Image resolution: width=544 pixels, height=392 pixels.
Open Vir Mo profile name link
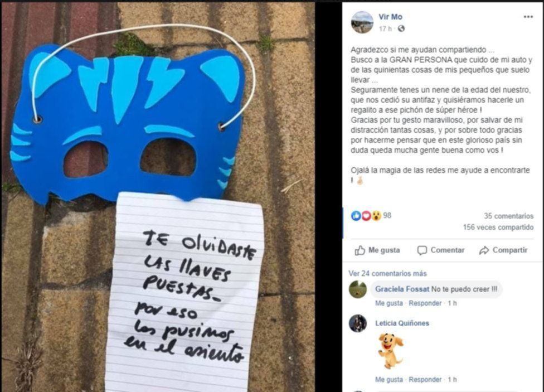[x=390, y=17]
